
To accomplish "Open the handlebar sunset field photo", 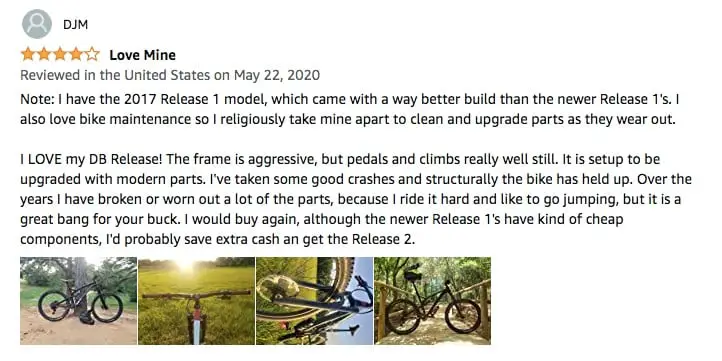I will (197, 301).
